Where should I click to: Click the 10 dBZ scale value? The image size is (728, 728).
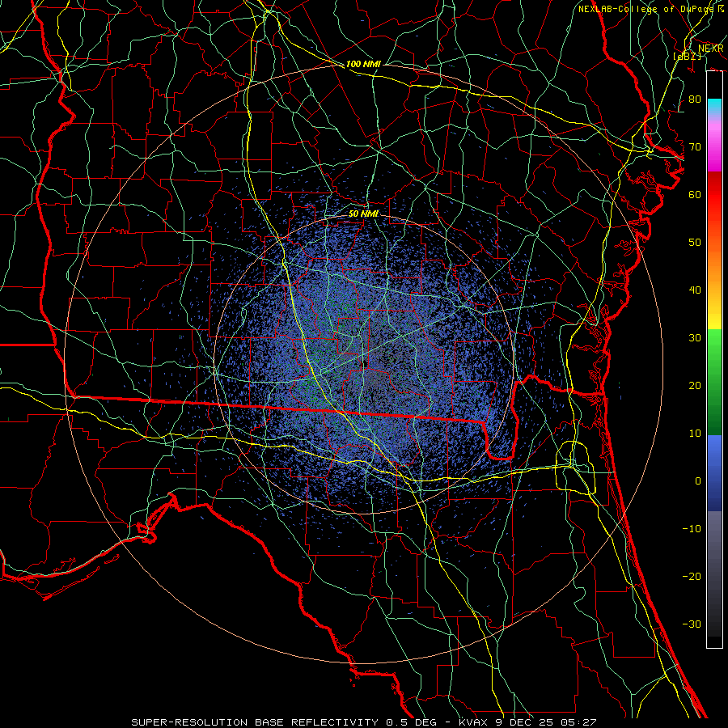click(695, 434)
